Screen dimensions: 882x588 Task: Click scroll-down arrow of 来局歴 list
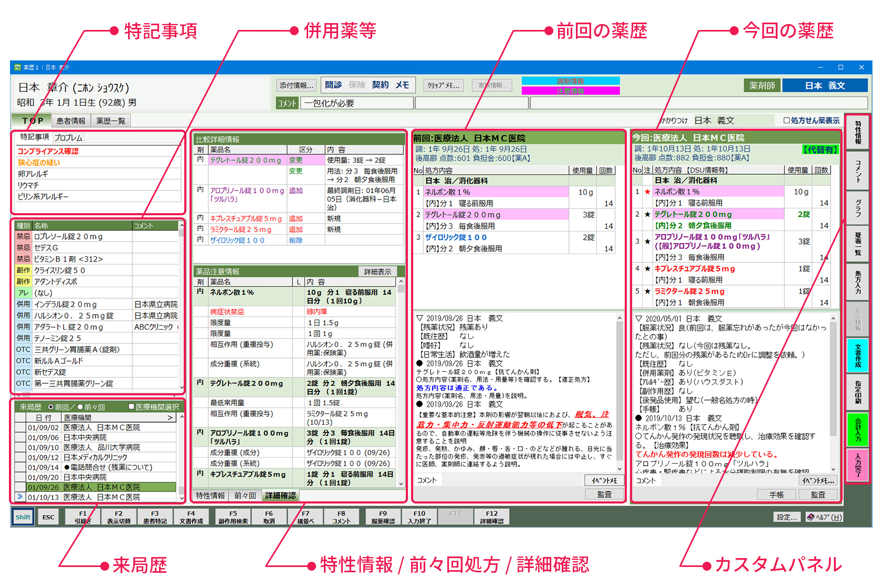click(182, 498)
